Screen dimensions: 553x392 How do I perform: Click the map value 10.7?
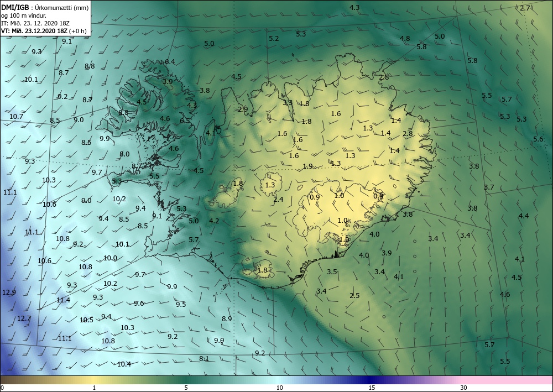[x=16, y=116]
